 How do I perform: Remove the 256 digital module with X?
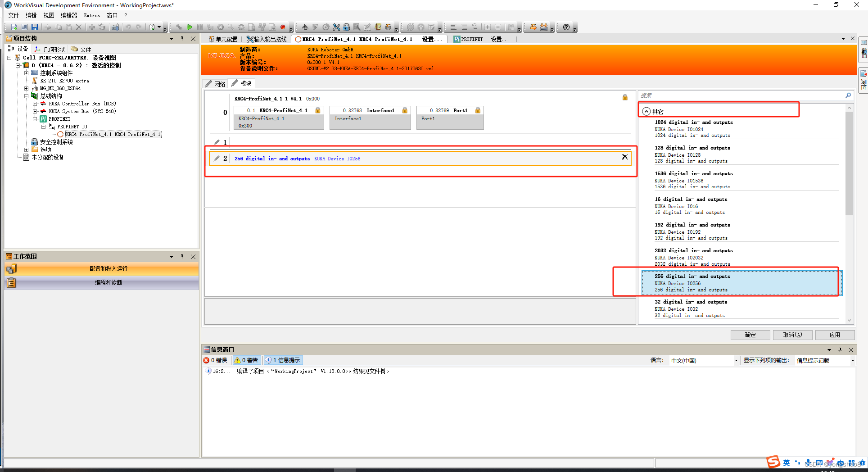pos(625,157)
